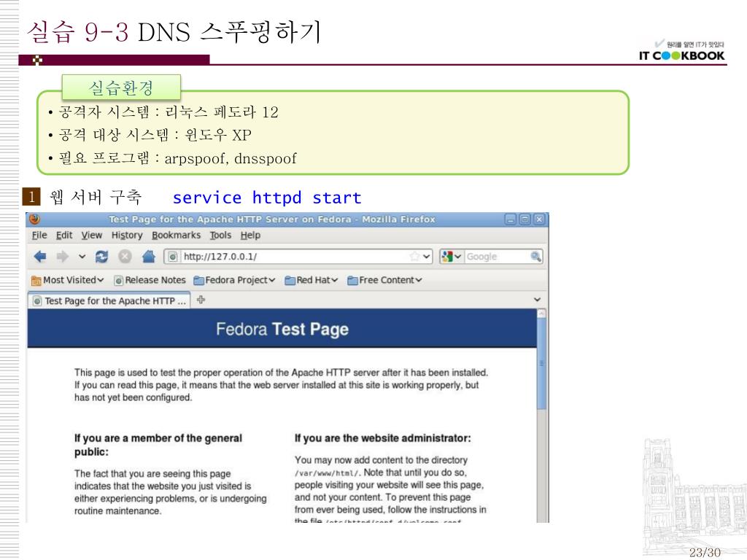This screenshot has height=560, width=747.
Task: Click the IT COOKBOOK logo
Action: pos(682,52)
